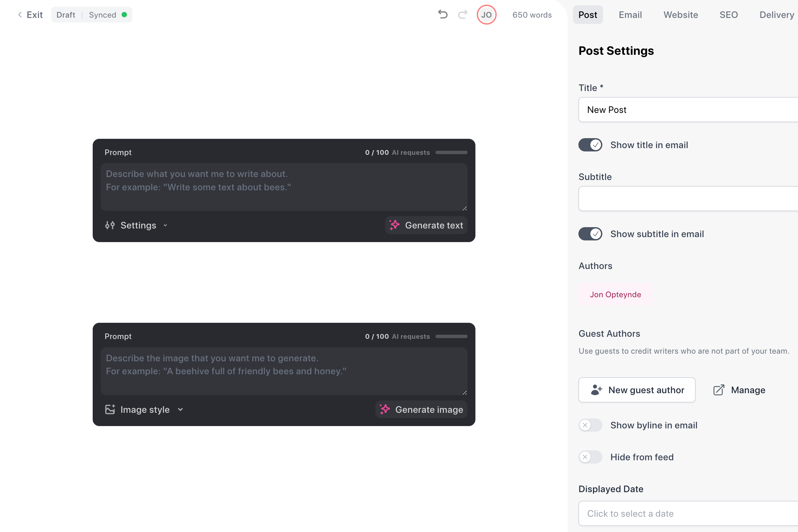Enable Show byline in email switch

tap(590, 425)
